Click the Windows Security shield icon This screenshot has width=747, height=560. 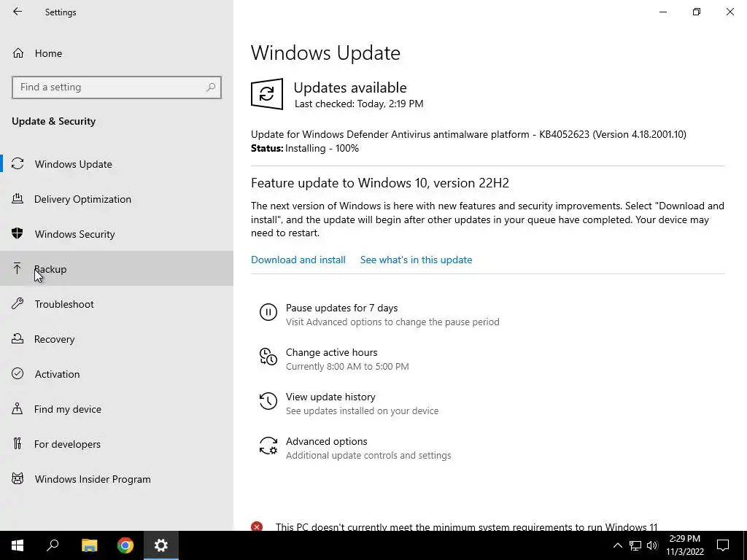pyautogui.click(x=18, y=233)
